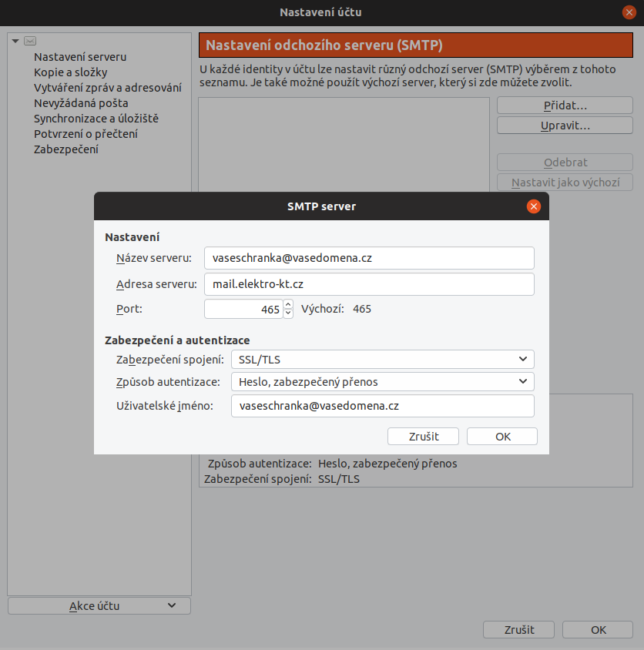Click Zrušit in SMTP server dialog
644x650 pixels.
pos(424,436)
